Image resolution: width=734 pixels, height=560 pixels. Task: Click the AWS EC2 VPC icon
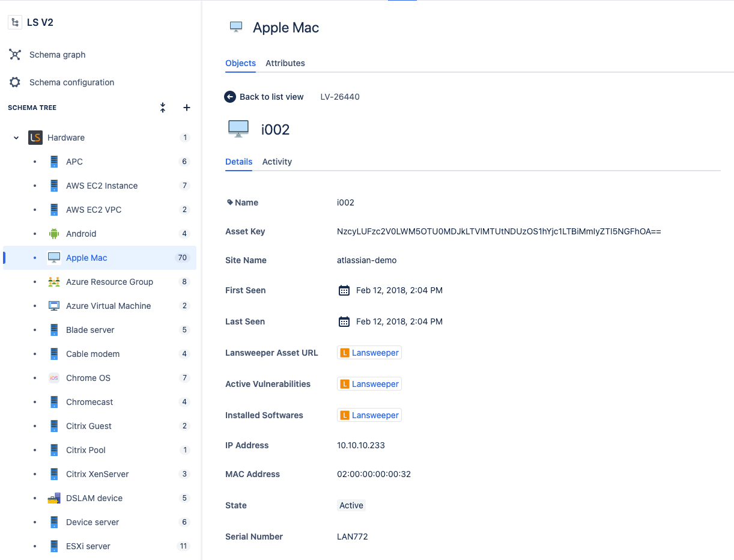click(x=54, y=210)
